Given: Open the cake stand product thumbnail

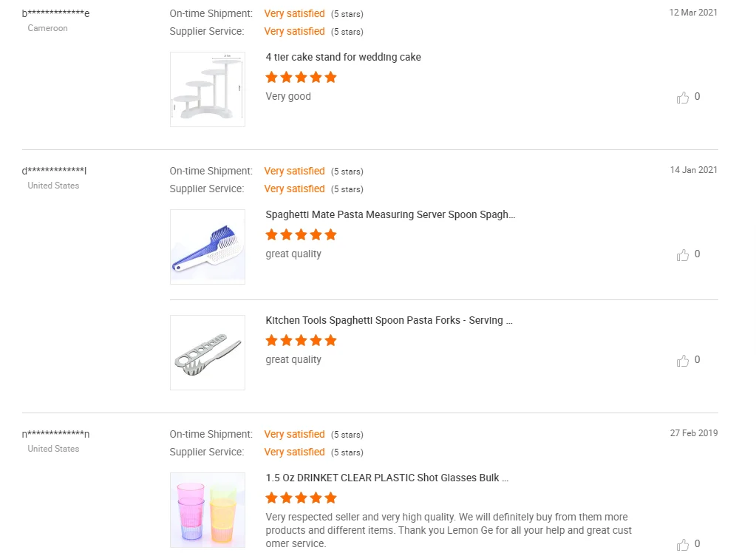Looking at the screenshot, I should click(x=208, y=89).
